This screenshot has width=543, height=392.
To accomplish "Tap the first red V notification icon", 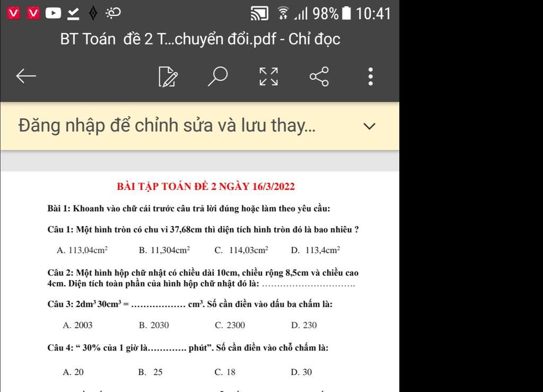I will coord(13,13).
